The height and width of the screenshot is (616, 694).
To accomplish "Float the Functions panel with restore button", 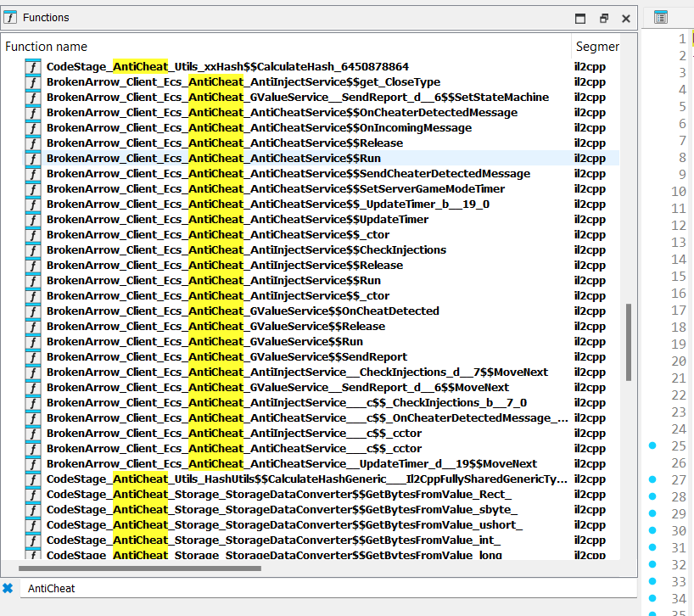I will (x=603, y=18).
